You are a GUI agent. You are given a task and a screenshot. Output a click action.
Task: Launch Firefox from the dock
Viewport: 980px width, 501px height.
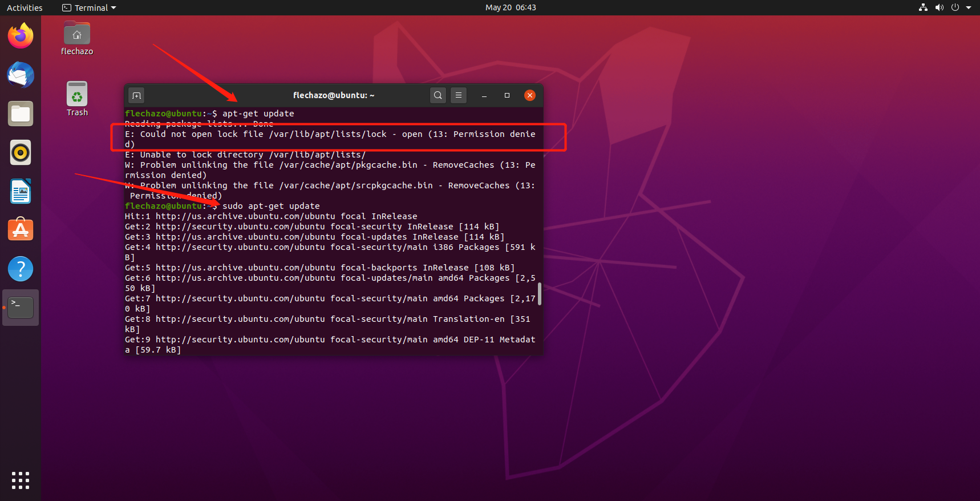[21, 36]
